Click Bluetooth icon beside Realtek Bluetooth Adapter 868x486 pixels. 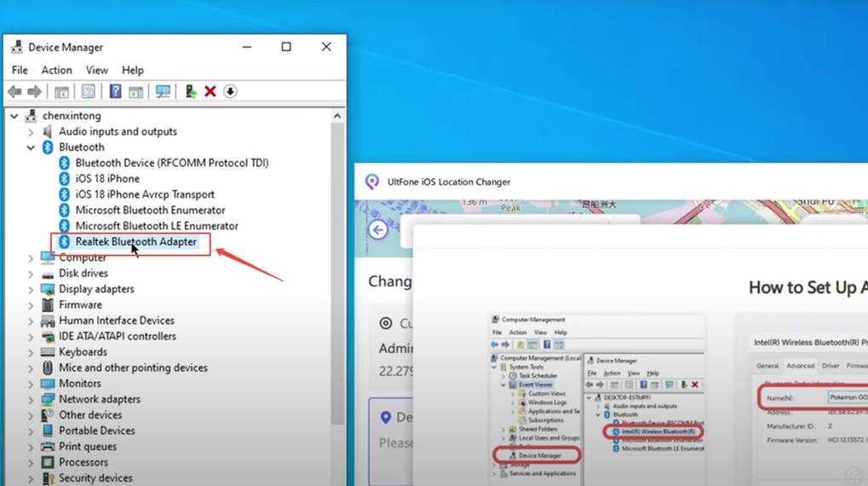[64, 241]
